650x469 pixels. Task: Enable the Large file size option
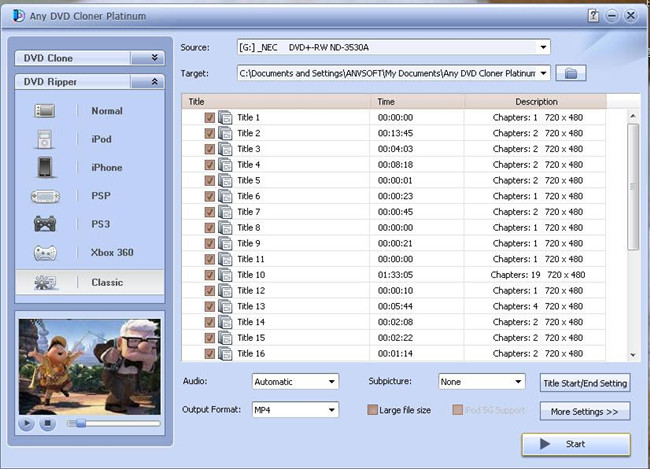(373, 410)
